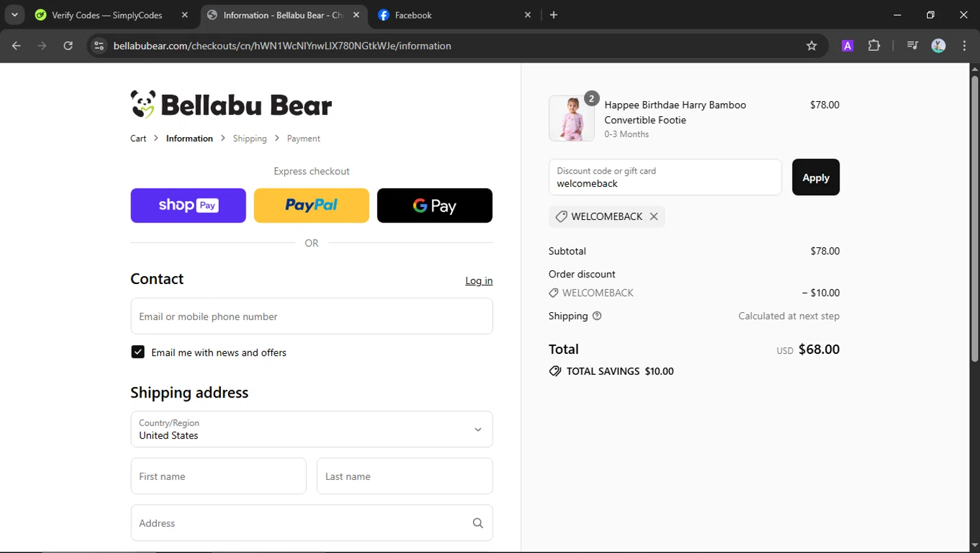Open the purple A extension icon
The image size is (980, 553).
847,46
